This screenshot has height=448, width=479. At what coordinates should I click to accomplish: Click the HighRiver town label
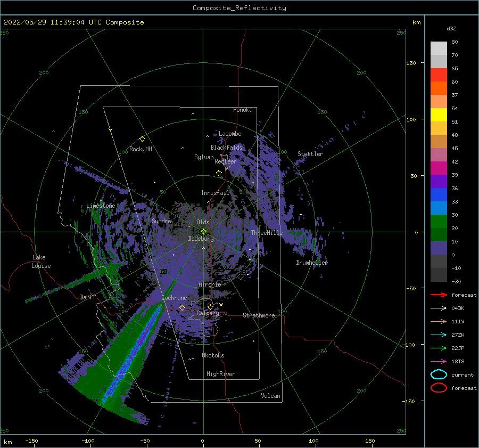pos(221,374)
